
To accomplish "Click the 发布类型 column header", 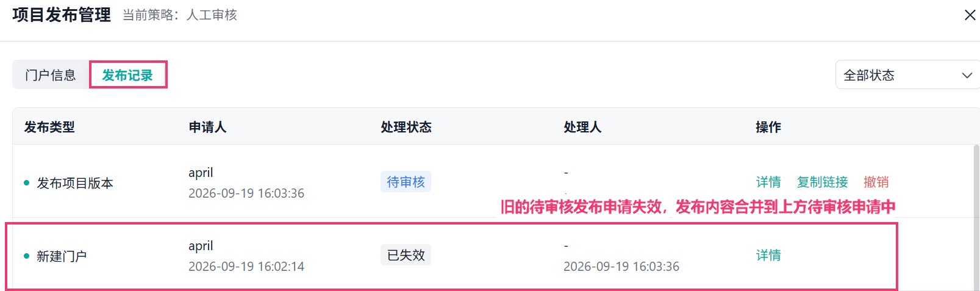I will pyautogui.click(x=49, y=127).
